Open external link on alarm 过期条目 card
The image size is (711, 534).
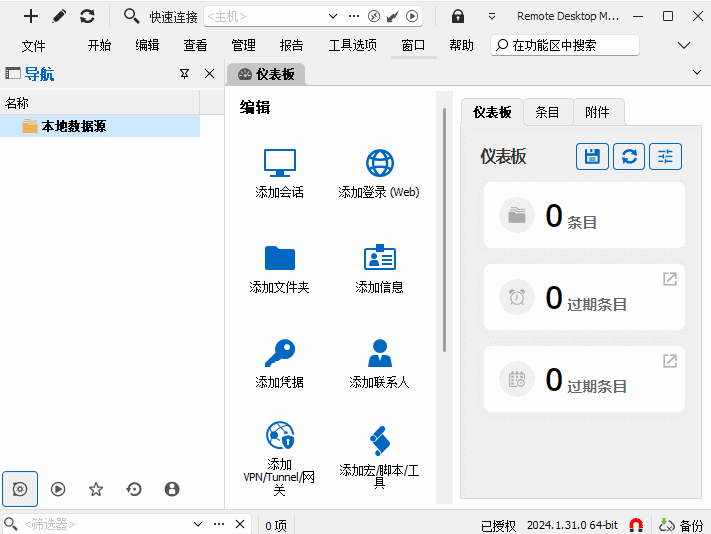tap(670, 279)
